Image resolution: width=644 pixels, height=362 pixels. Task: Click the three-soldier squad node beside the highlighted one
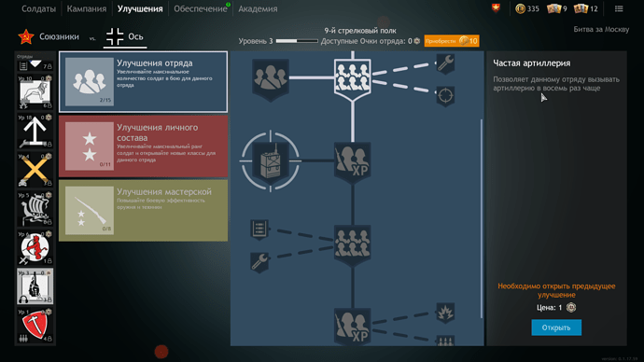coord(271,78)
